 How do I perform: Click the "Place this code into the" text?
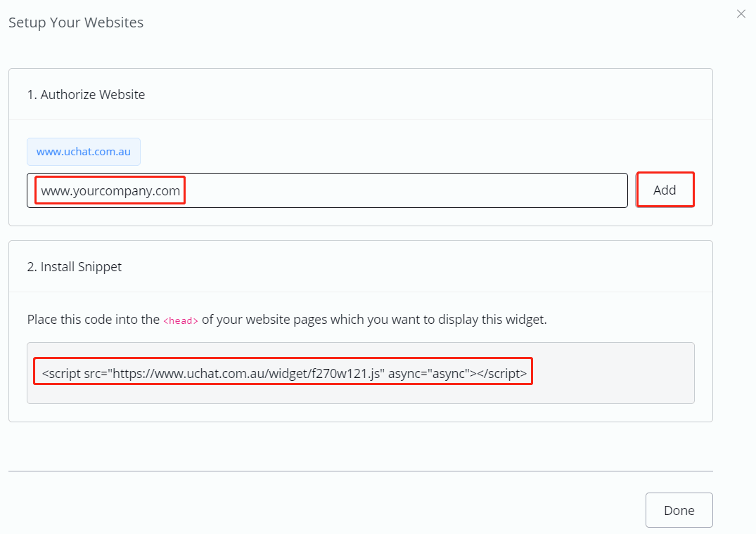click(x=94, y=320)
